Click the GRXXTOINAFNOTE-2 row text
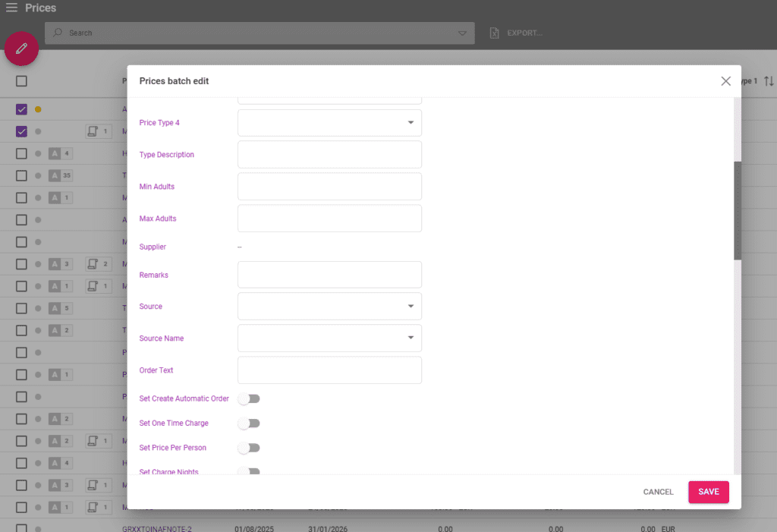Image resolution: width=777 pixels, height=532 pixels. point(157,528)
